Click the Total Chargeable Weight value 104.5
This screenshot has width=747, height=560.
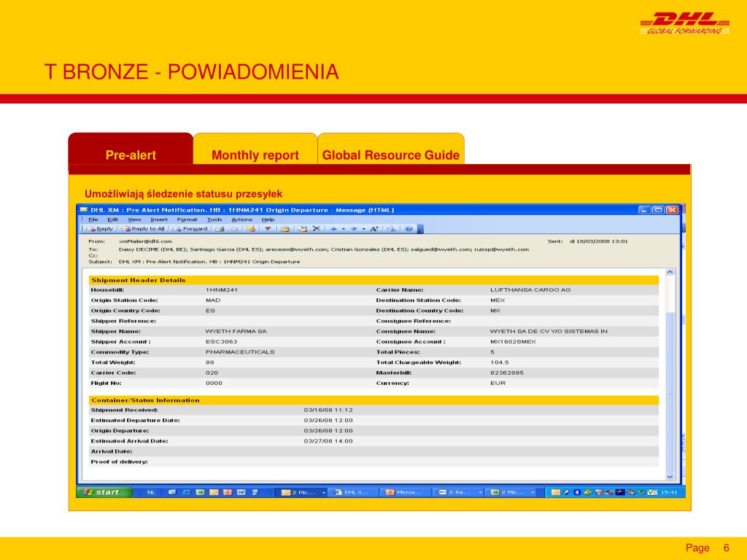[x=499, y=362]
